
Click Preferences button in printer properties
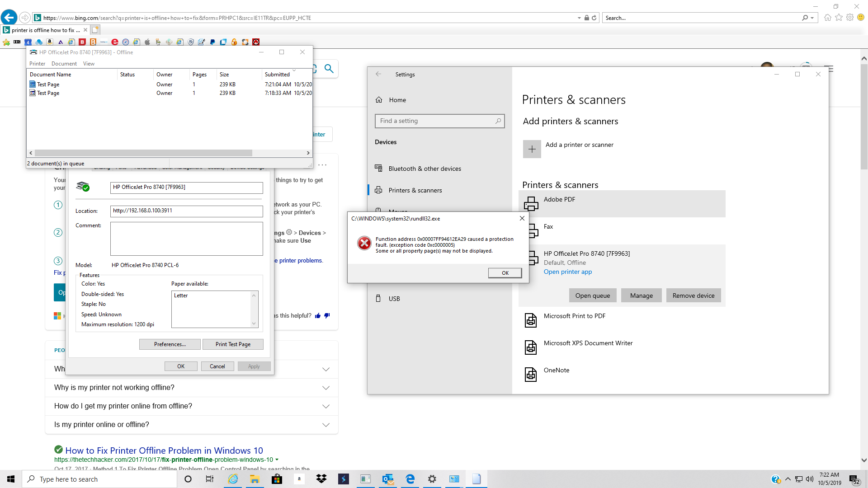click(x=170, y=344)
